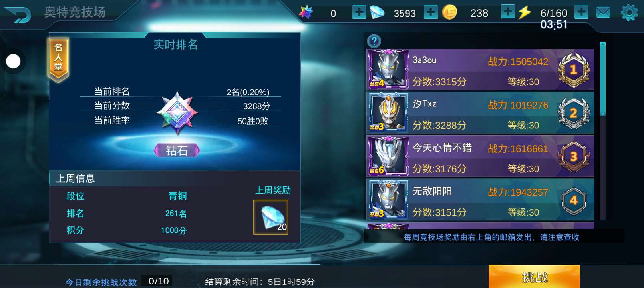
Task: Select rank 3 player 今天心情不错
Action: tap(480, 157)
